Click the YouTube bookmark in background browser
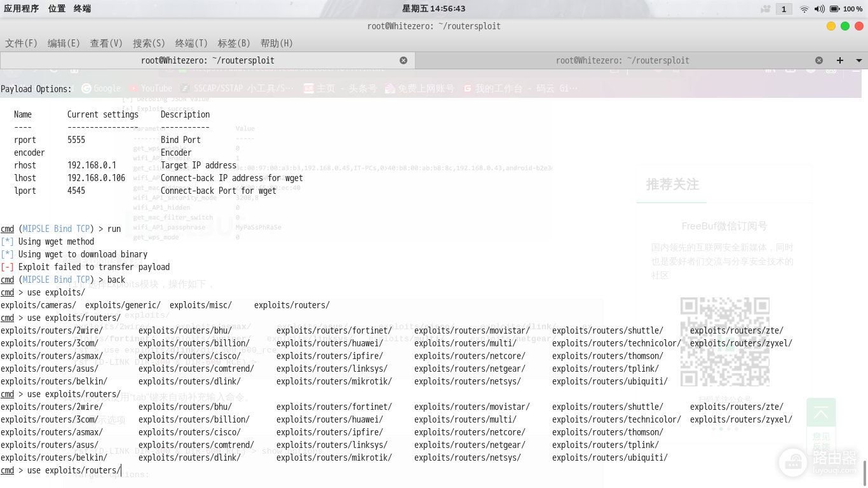 tap(151, 88)
